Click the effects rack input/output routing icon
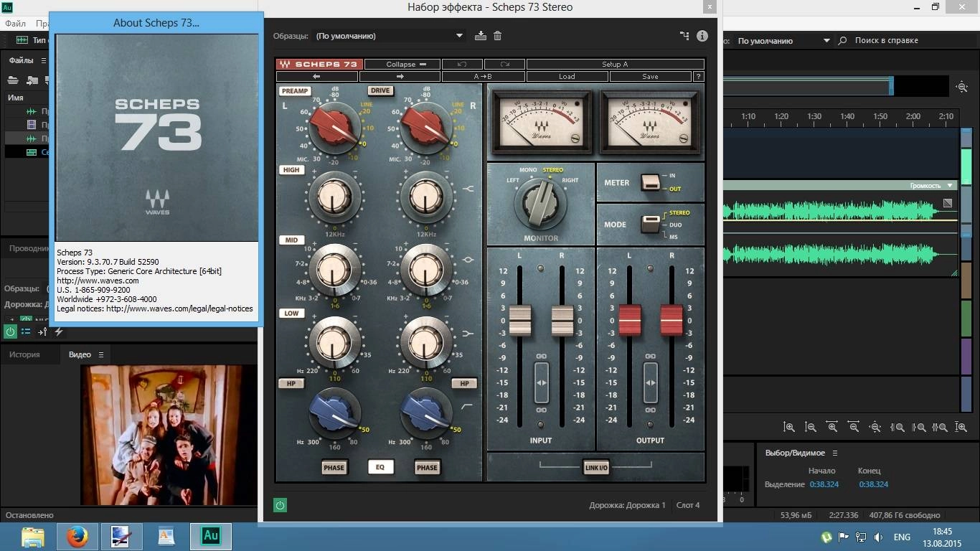This screenshot has height=551, width=980. (x=42, y=331)
